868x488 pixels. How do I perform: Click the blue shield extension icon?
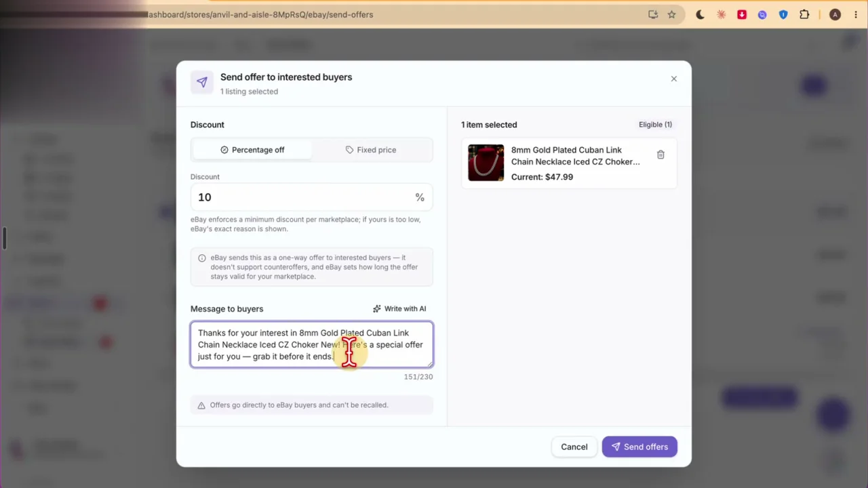(x=783, y=14)
